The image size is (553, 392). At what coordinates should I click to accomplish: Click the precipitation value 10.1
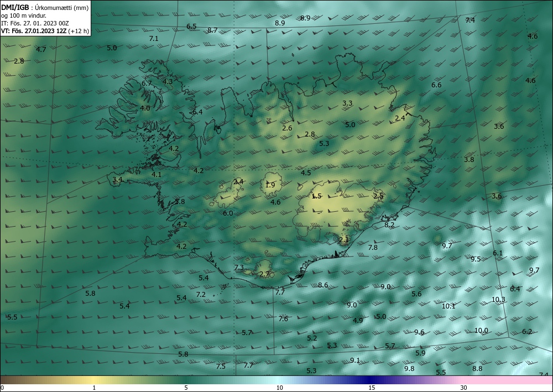[x=448, y=306]
